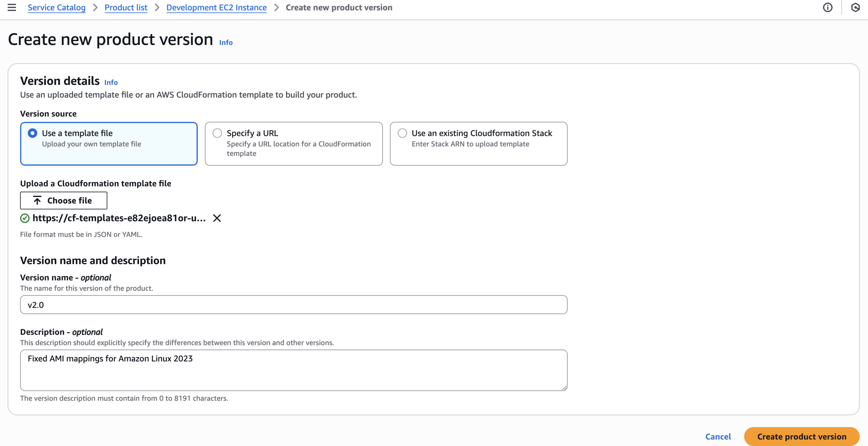Click the green checkmark upload status icon
Image resolution: width=868 pixels, height=446 pixels.
point(25,218)
